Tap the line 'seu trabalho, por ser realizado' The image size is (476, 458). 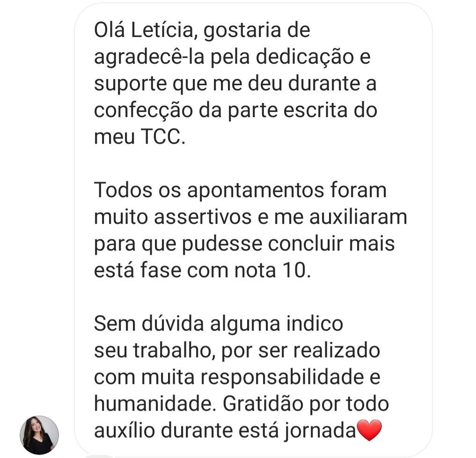[237, 350]
